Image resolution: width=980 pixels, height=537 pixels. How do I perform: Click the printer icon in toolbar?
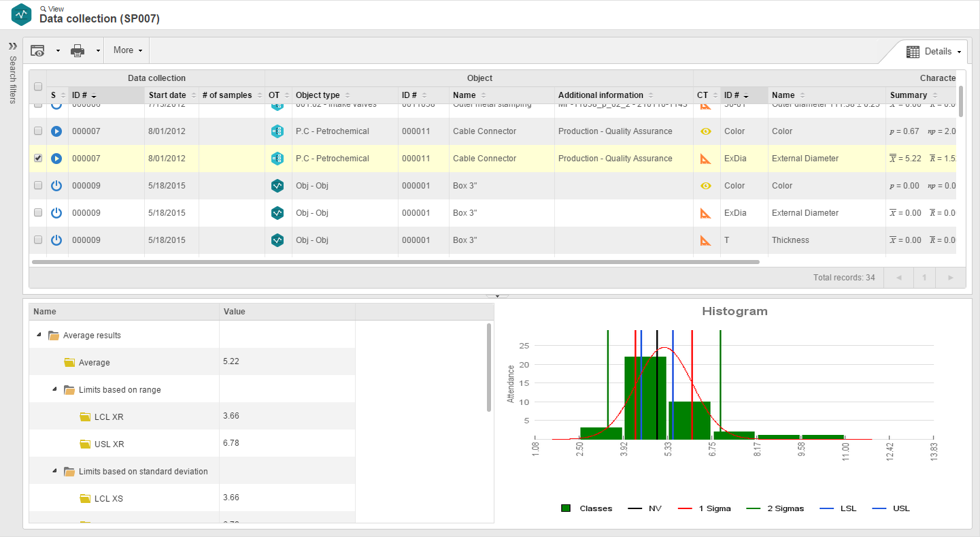[x=78, y=50]
